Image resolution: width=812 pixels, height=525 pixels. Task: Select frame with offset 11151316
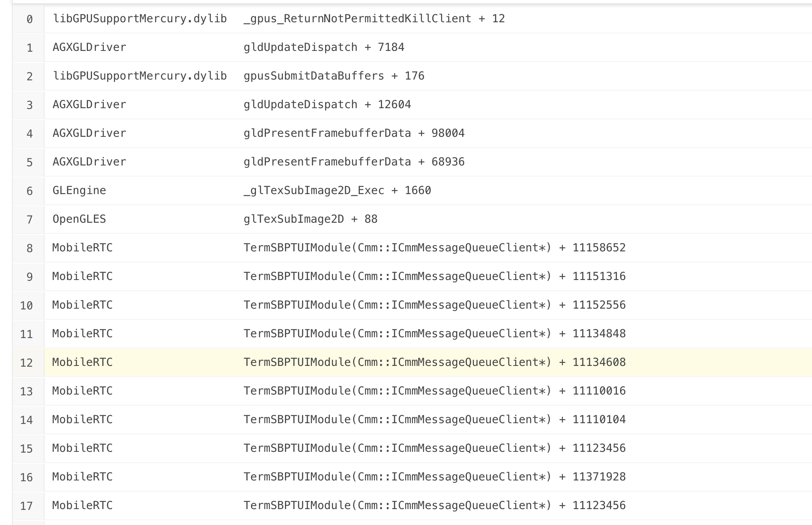[x=434, y=276]
